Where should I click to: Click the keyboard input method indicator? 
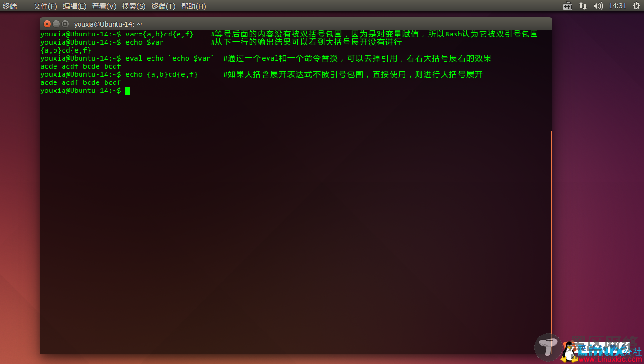(568, 6)
